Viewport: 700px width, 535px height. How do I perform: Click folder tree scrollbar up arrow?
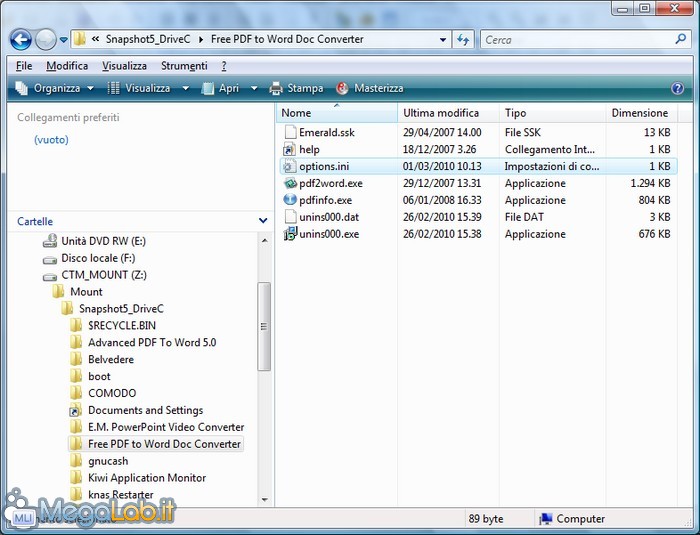tap(264, 241)
